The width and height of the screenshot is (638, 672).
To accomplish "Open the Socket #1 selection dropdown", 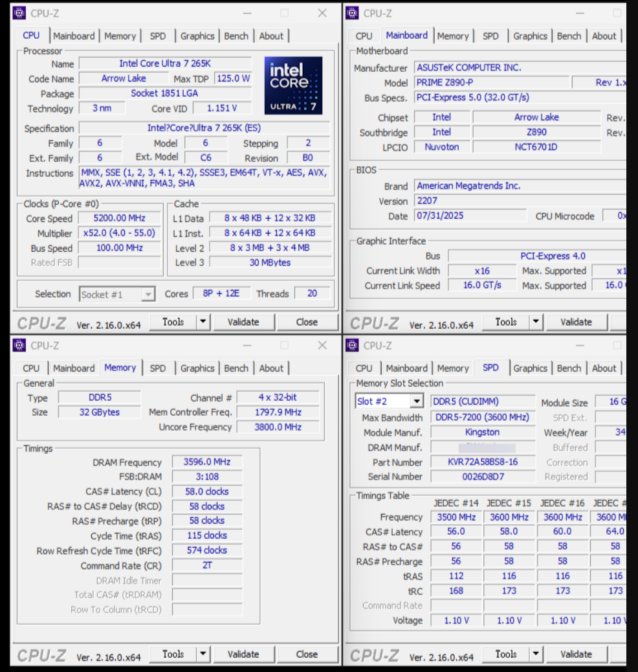I will pos(148,295).
